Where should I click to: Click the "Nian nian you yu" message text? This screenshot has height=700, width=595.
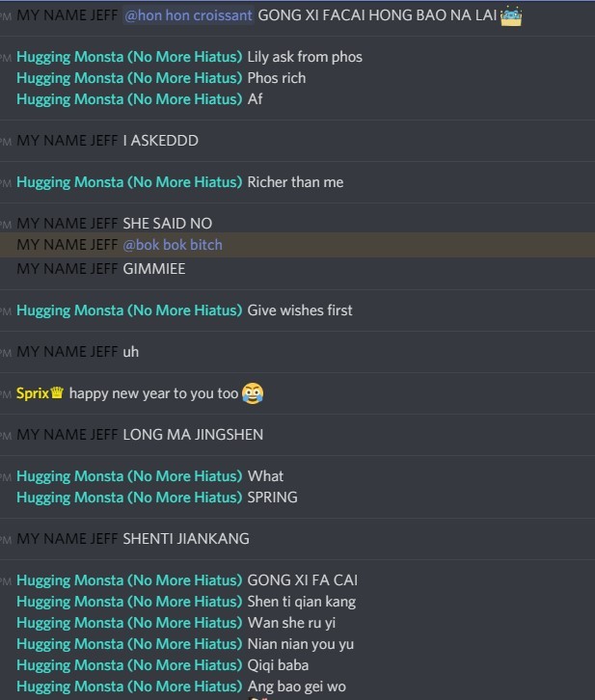300,644
